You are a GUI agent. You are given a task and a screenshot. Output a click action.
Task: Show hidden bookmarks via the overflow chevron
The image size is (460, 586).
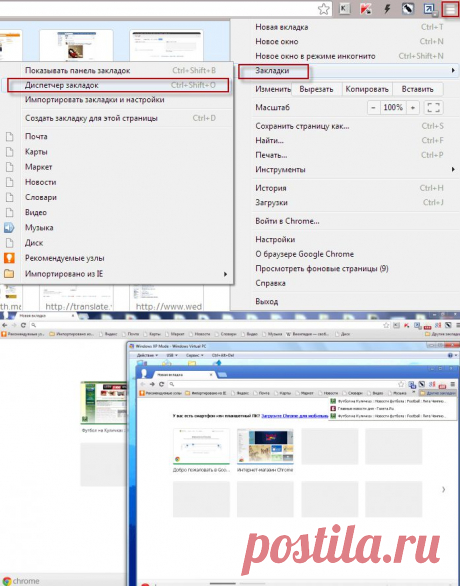pyautogui.click(x=413, y=393)
